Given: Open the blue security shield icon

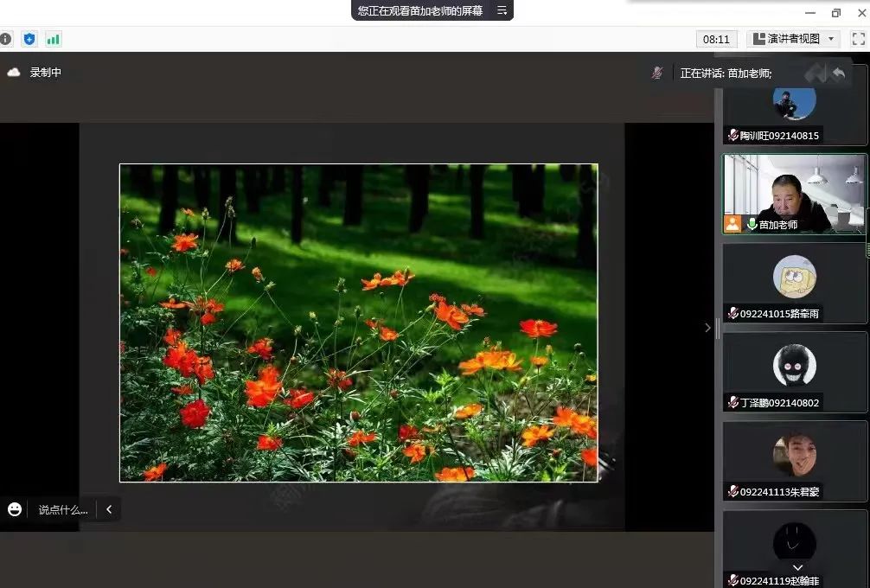Looking at the screenshot, I should [29, 39].
